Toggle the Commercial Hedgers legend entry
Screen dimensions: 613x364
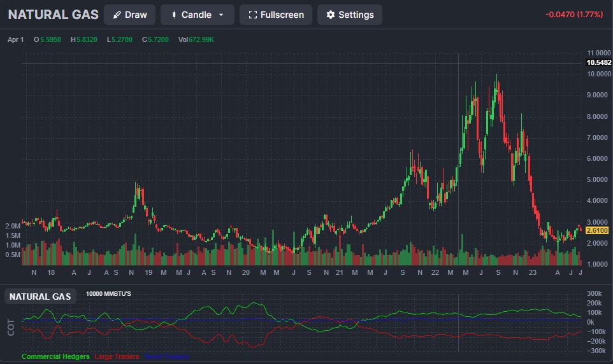55,356
